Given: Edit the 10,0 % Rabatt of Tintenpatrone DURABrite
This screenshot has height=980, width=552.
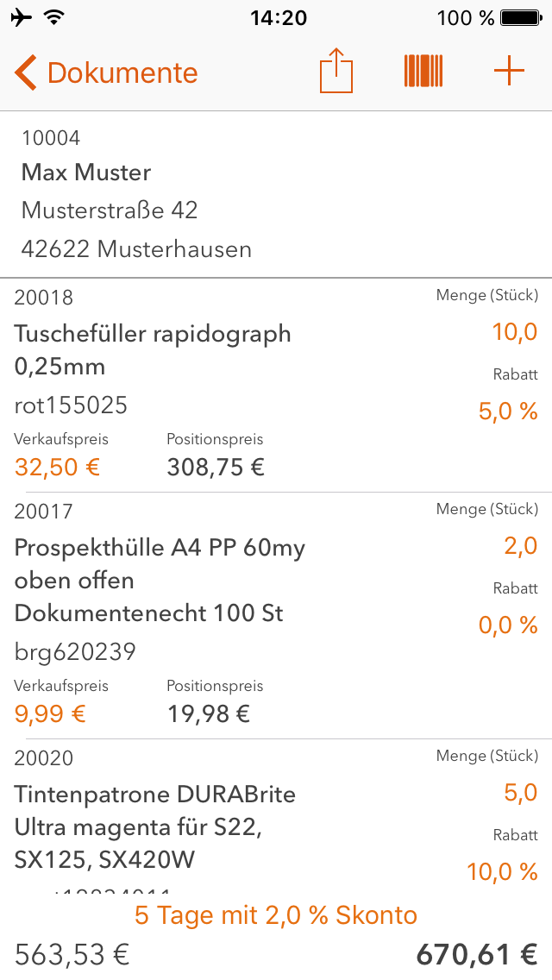Looking at the screenshot, I should [x=503, y=871].
